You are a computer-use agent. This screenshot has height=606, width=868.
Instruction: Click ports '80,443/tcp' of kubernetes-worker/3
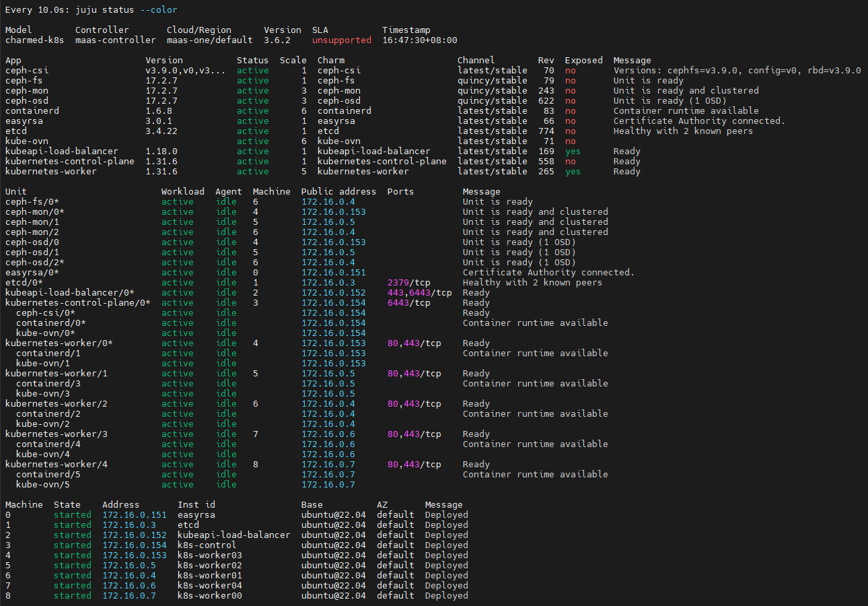click(414, 434)
